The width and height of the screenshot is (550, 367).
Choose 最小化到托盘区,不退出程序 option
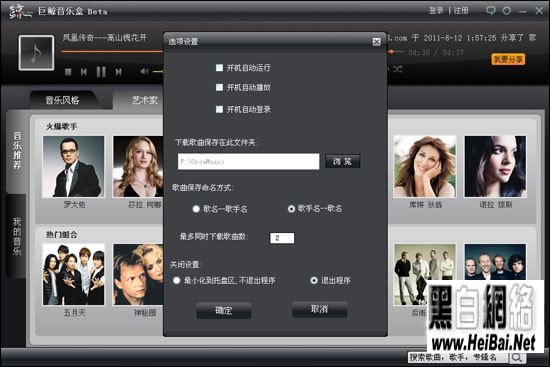tap(176, 280)
